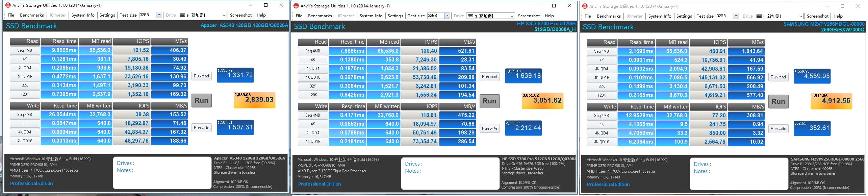
Task: Expand Test size dropdown in Apacer window
Action: [159, 15]
